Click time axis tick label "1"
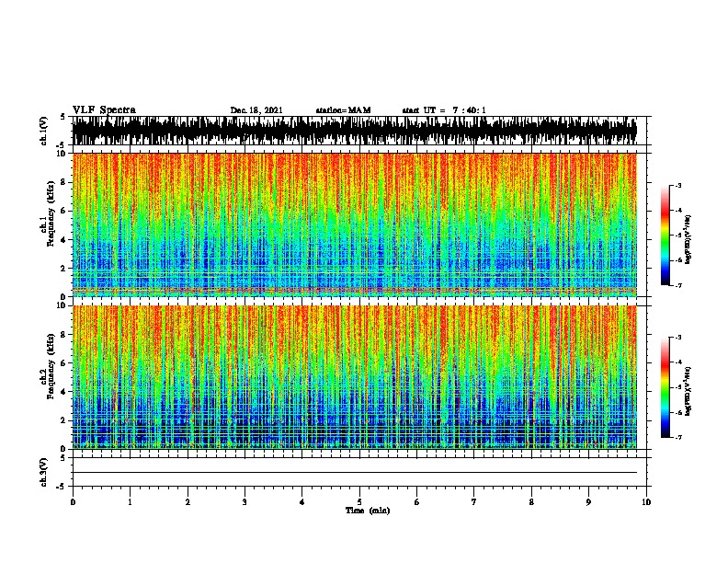This screenshot has width=728, height=563. 130,502
